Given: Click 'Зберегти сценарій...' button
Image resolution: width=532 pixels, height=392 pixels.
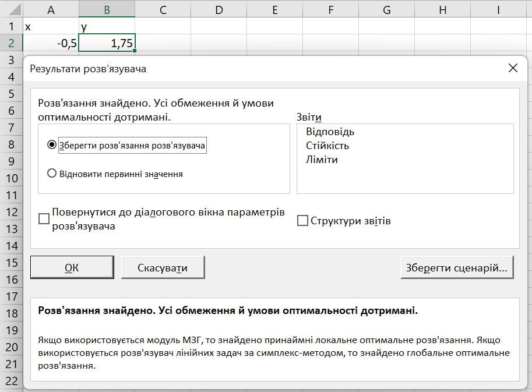Looking at the screenshot, I should click(x=457, y=268).
